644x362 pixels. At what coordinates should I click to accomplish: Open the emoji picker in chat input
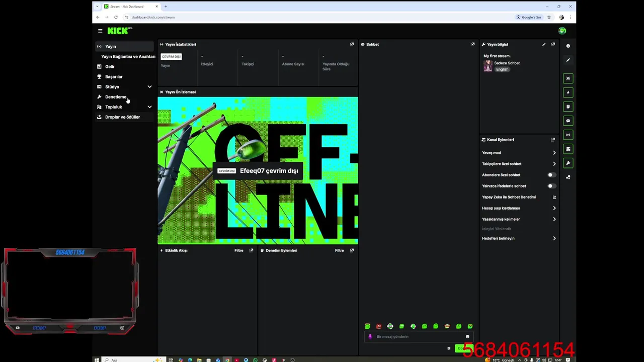[x=467, y=337]
